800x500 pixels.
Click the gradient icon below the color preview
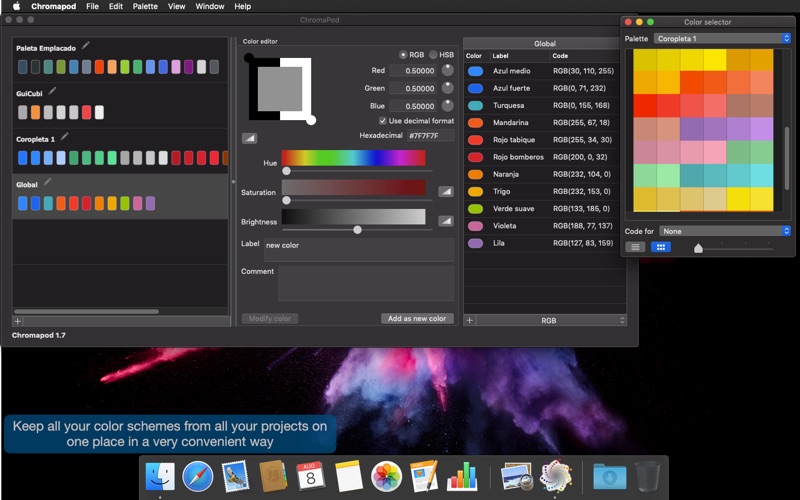249,138
